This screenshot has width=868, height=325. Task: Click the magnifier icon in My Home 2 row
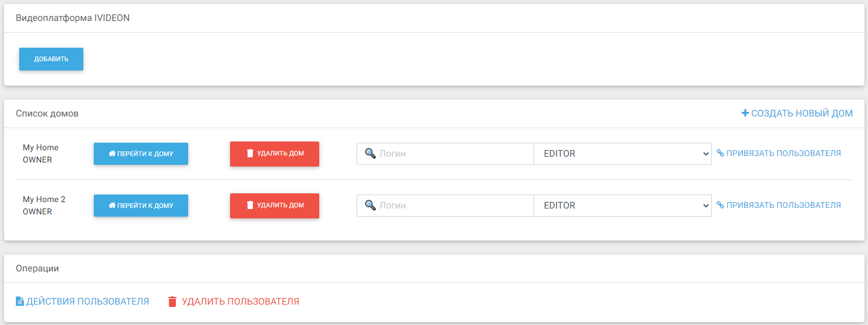click(370, 206)
